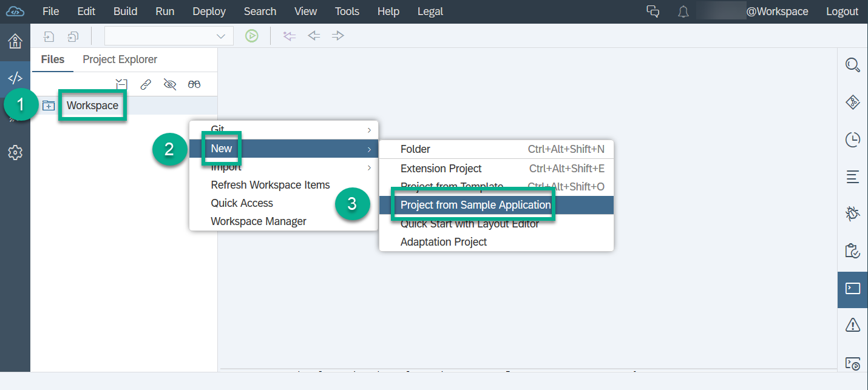Viewport: 868px width, 390px height.
Task: Open the Git History clock icon
Action: 852,140
